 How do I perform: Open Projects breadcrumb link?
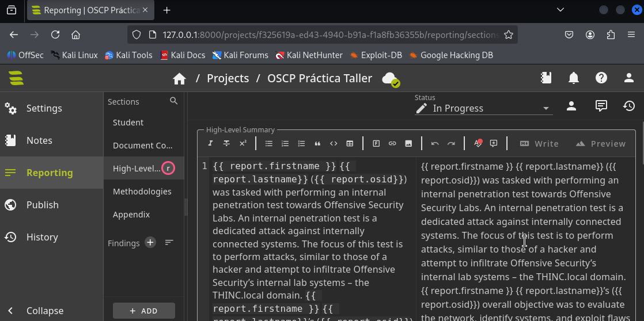coord(228,78)
